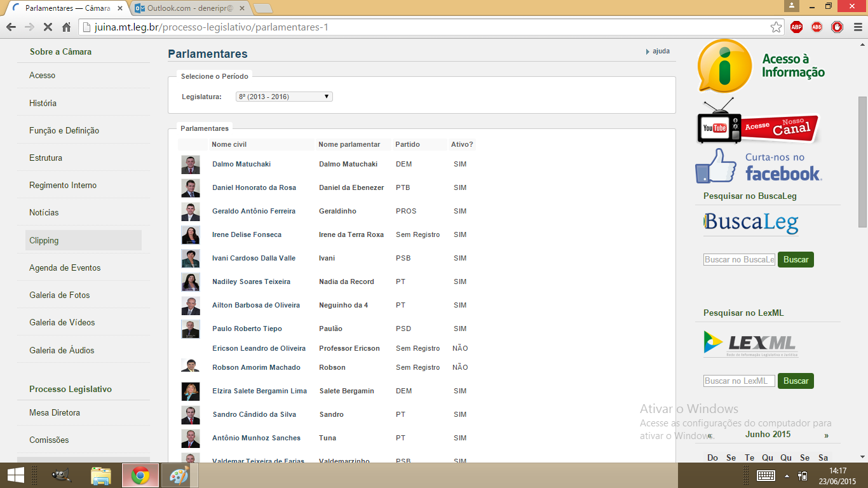Screen dimensions: 868x488
Task: Click the bookmark star icon in address bar
Action: pyautogui.click(x=776, y=27)
